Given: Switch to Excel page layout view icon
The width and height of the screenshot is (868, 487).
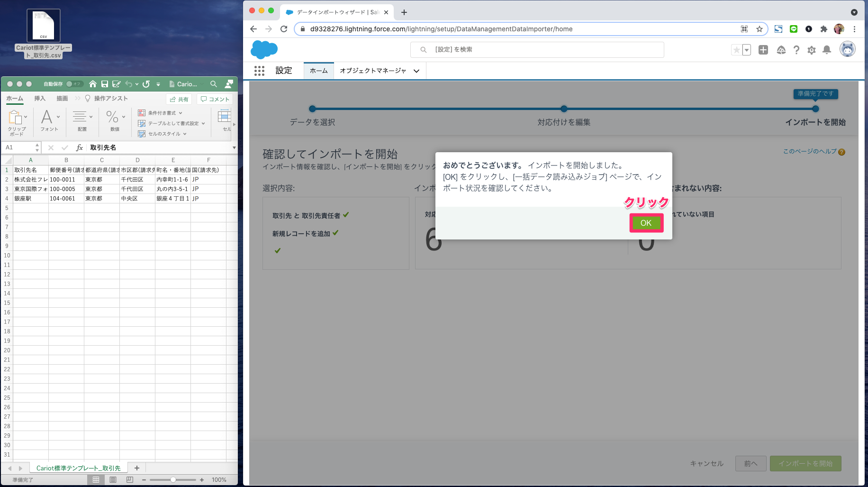Looking at the screenshot, I should click(x=113, y=480).
